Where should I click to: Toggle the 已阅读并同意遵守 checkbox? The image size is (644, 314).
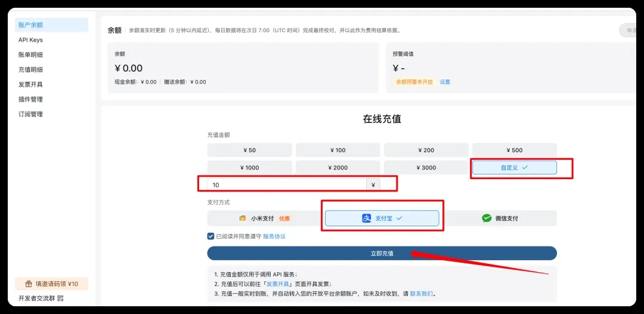click(210, 236)
